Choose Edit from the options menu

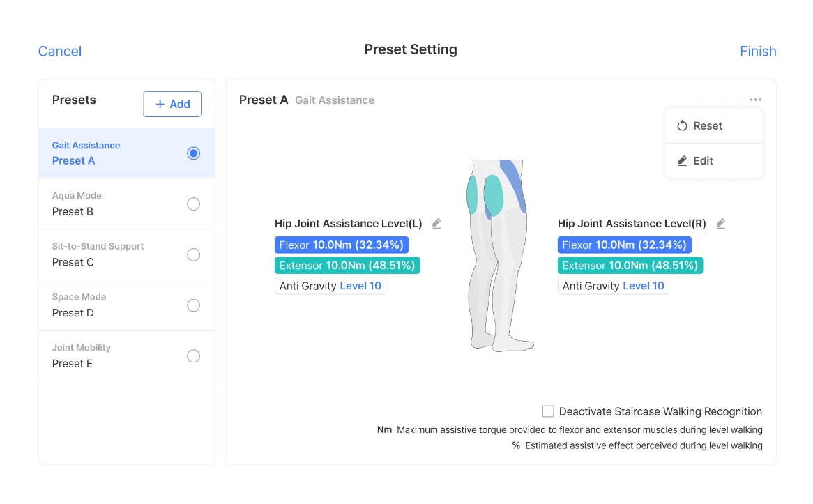(x=703, y=161)
